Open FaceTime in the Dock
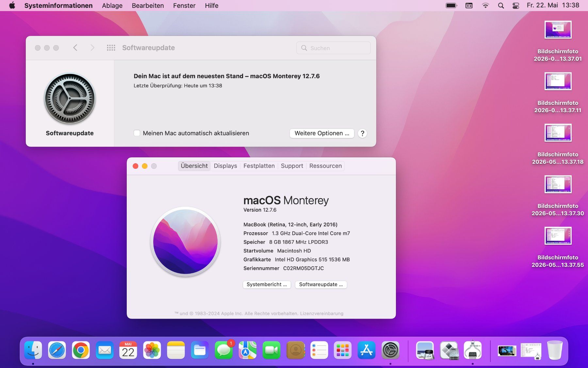 click(x=271, y=350)
